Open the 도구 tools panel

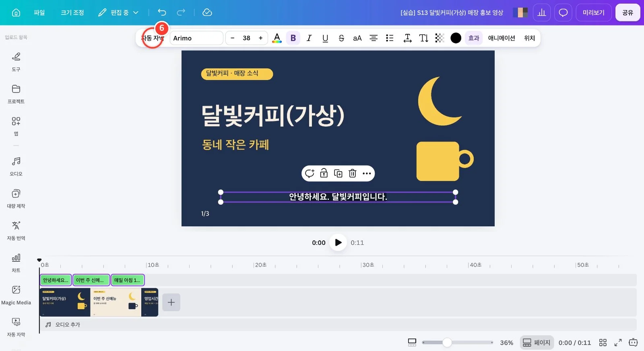pos(16,62)
